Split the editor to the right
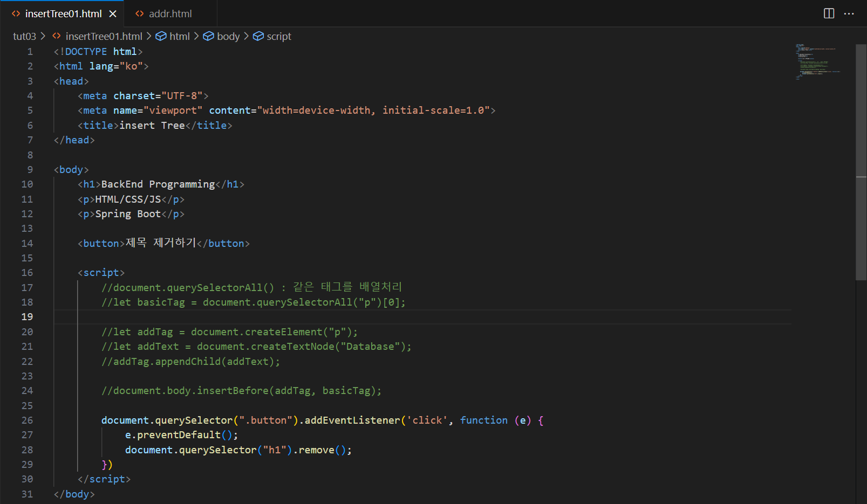Viewport: 867px width, 504px height. coord(829,13)
